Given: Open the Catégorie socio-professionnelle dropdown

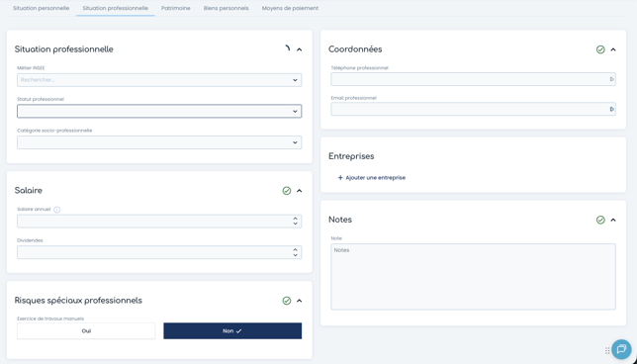Looking at the screenshot, I should [x=159, y=142].
